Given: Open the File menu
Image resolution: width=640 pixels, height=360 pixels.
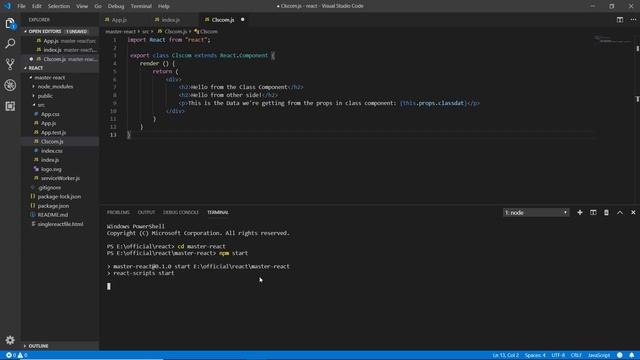Looking at the screenshot, I should (21, 6).
